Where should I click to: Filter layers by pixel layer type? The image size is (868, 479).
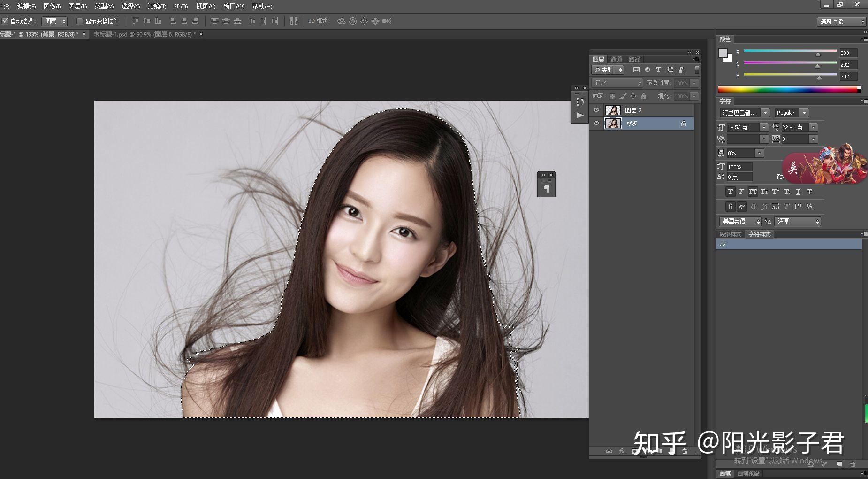pyautogui.click(x=636, y=70)
